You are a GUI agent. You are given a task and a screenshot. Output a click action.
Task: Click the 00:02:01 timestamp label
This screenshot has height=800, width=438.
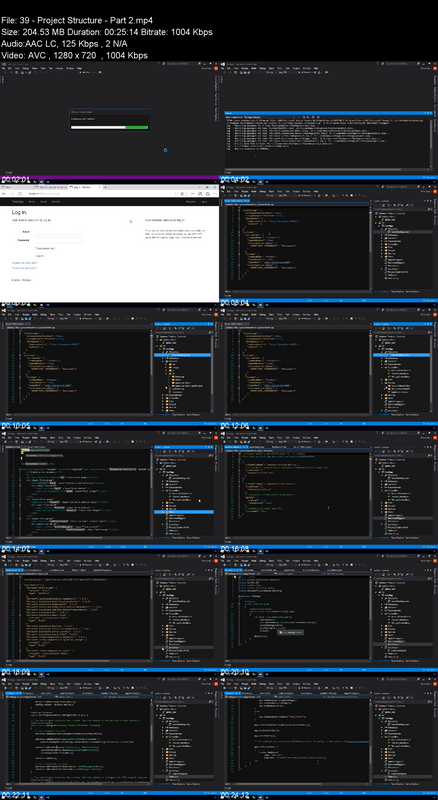(x=16, y=180)
